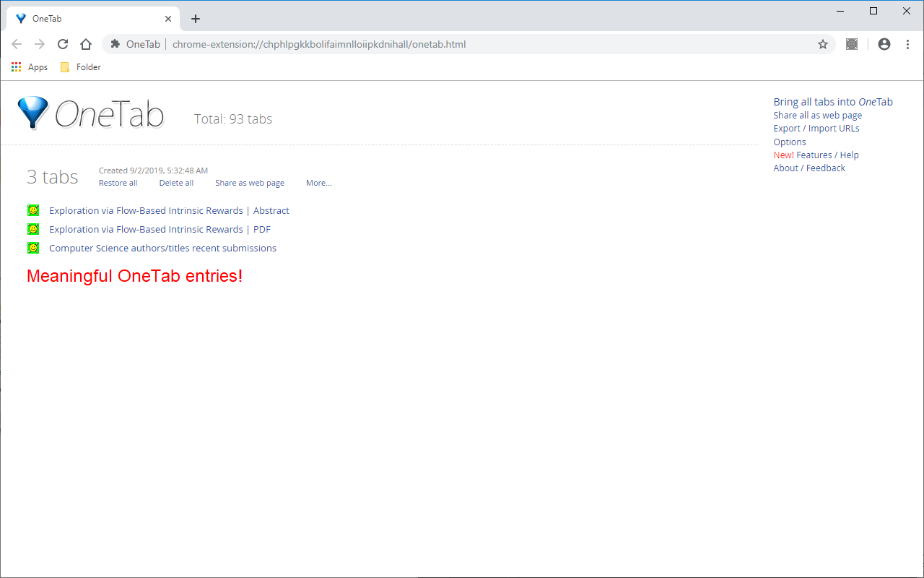Screen dimensions: 924x578
Task: Close the OneTab browser tab
Action: (169, 19)
